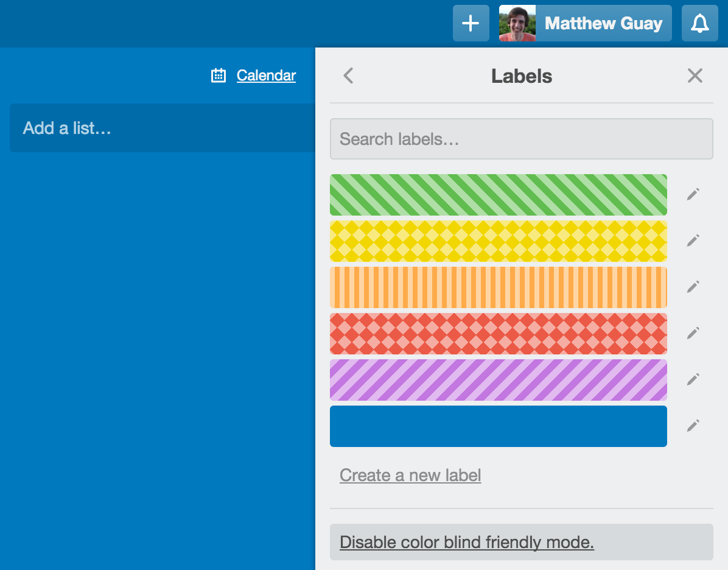728x570 pixels.
Task: Open the Calendar using its calendar icon
Action: coord(219,75)
